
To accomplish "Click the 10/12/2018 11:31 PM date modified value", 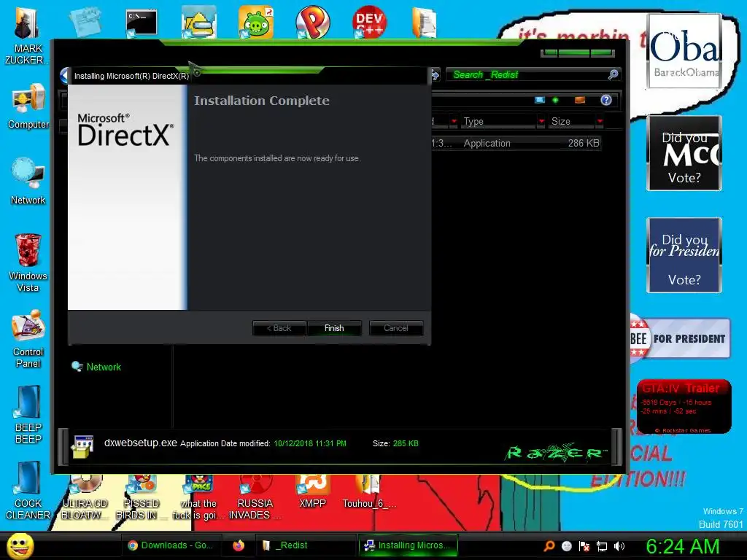I will 310,443.
